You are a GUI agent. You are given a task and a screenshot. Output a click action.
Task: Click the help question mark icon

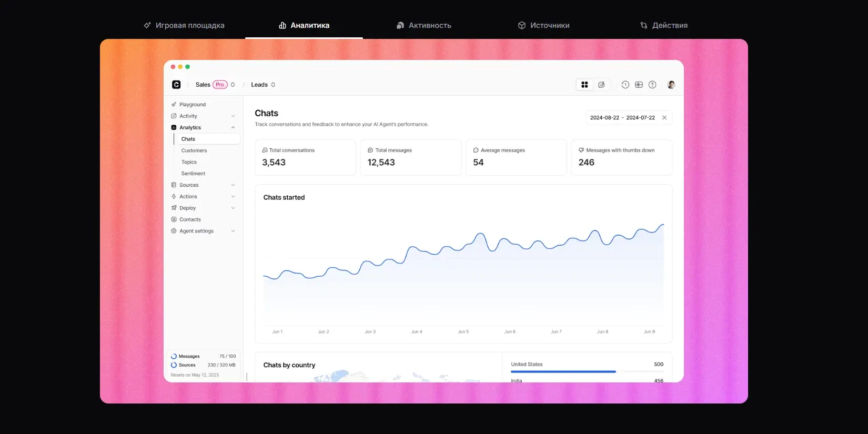tap(652, 85)
